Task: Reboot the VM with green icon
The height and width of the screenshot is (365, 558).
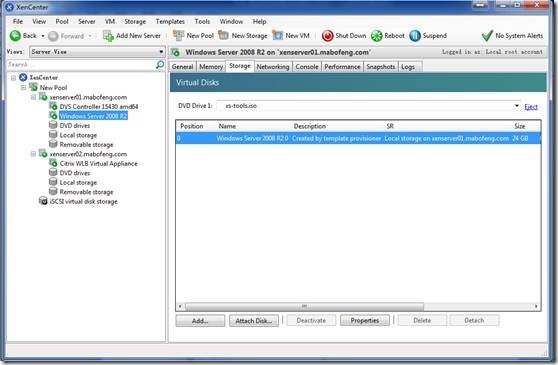Action: click(x=377, y=36)
